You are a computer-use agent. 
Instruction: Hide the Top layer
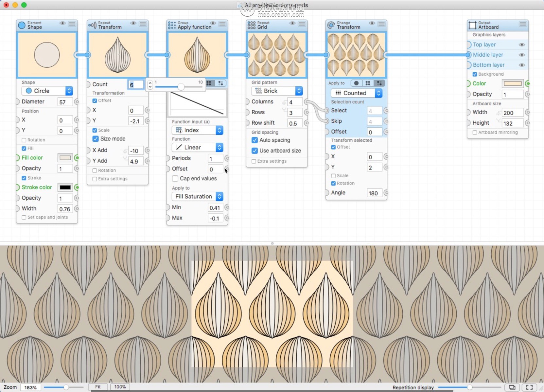pos(522,45)
